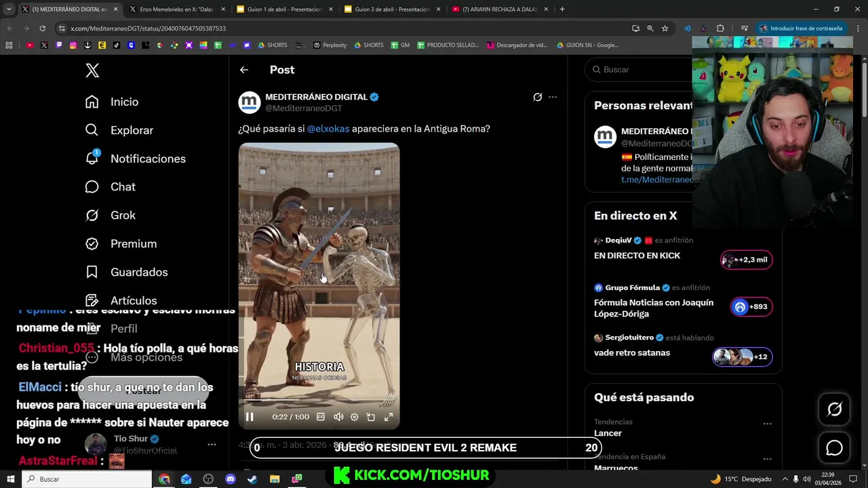
Task: Open Steam from the taskbar
Action: pyautogui.click(x=252, y=479)
